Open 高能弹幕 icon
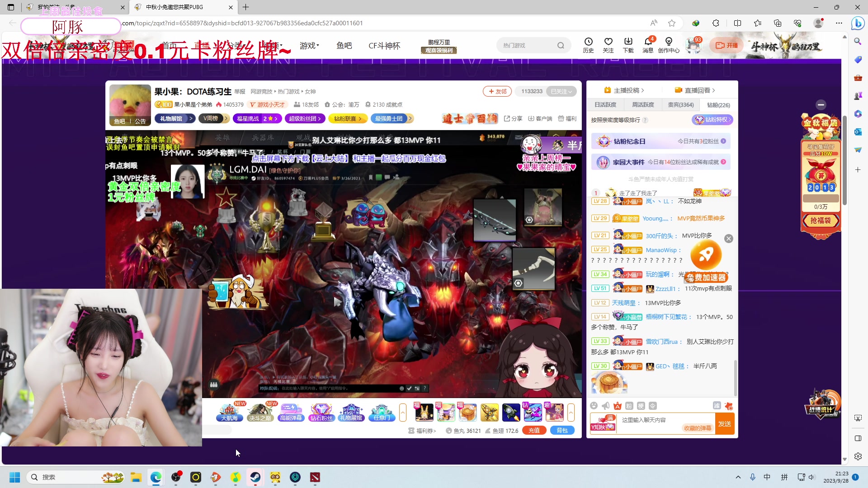Viewport: 868px width, 488px height. (x=291, y=412)
